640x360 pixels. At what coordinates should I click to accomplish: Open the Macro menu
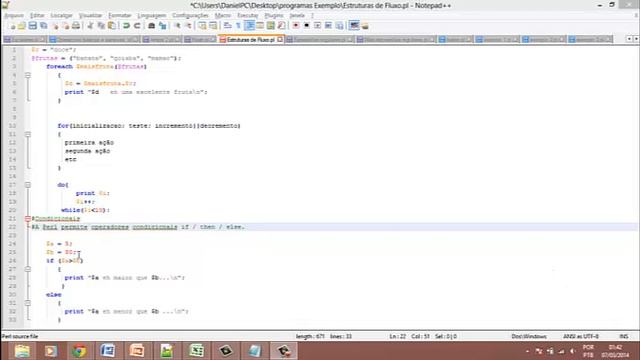click(x=223, y=16)
